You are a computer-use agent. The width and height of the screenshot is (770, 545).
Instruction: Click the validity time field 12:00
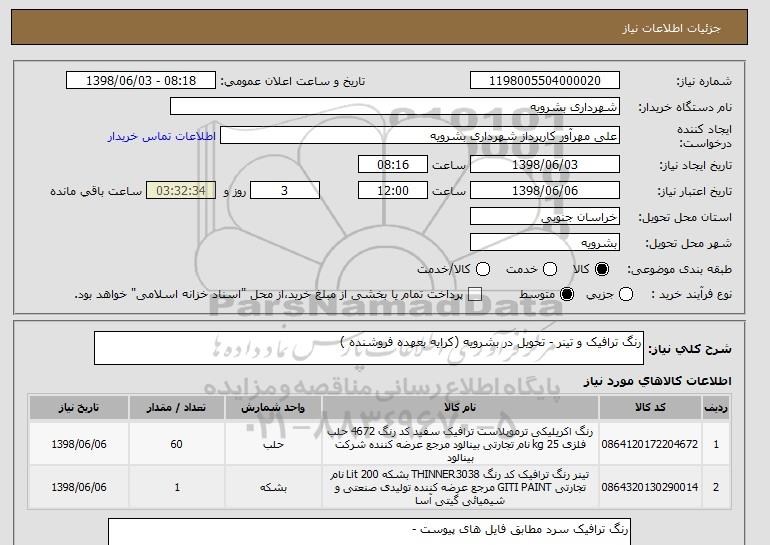[393, 191]
